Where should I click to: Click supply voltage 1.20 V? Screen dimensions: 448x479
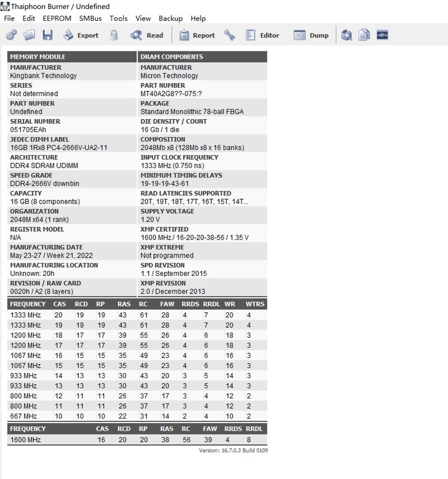point(150,220)
